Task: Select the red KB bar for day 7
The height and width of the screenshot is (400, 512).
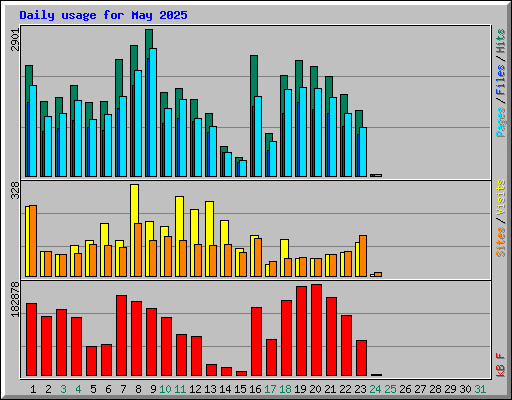Action: point(121,336)
